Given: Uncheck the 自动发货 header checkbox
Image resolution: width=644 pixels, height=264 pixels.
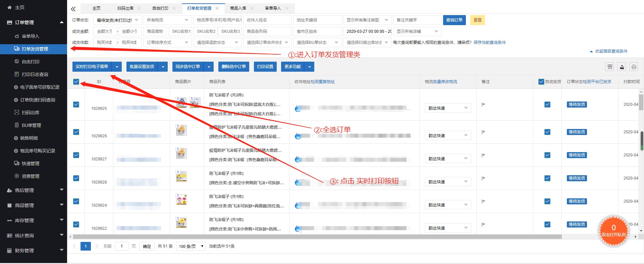Looking at the screenshot, I should pos(541,82).
